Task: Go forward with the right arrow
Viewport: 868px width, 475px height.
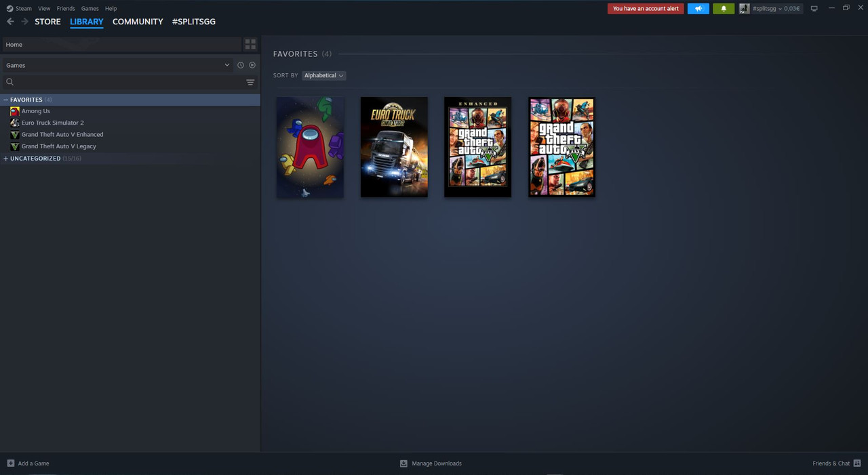Action: [25, 22]
